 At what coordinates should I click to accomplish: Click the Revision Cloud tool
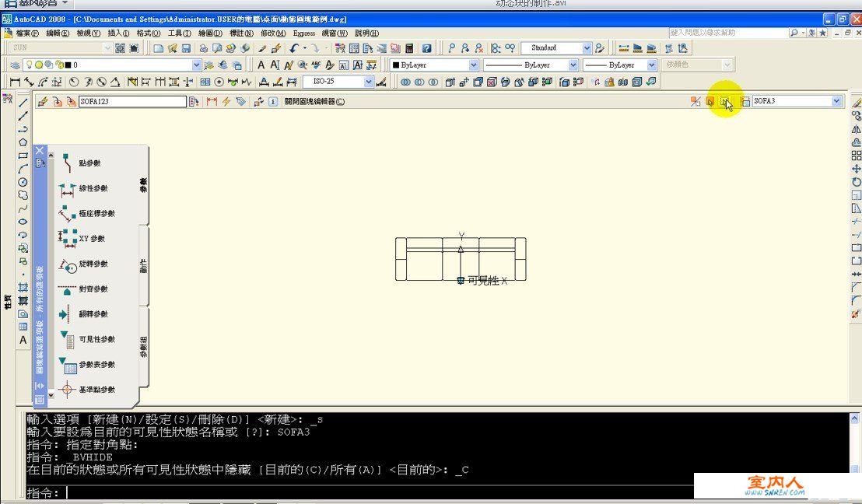23,195
